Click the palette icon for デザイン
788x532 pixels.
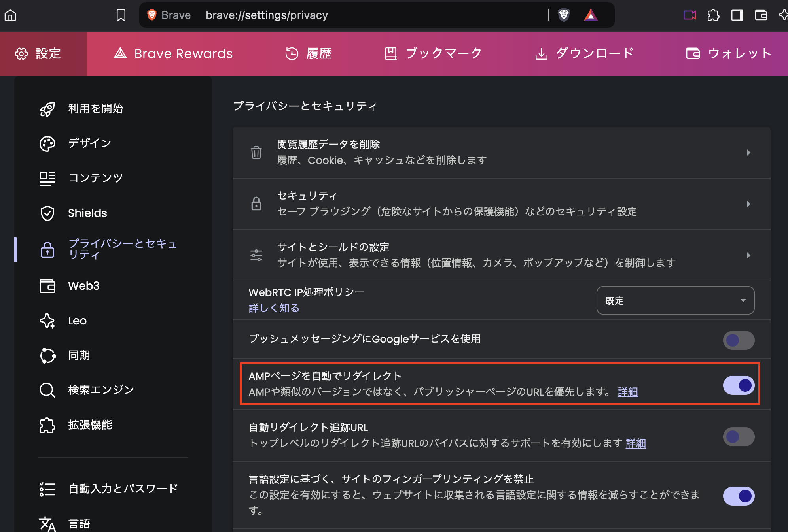[x=47, y=144]
